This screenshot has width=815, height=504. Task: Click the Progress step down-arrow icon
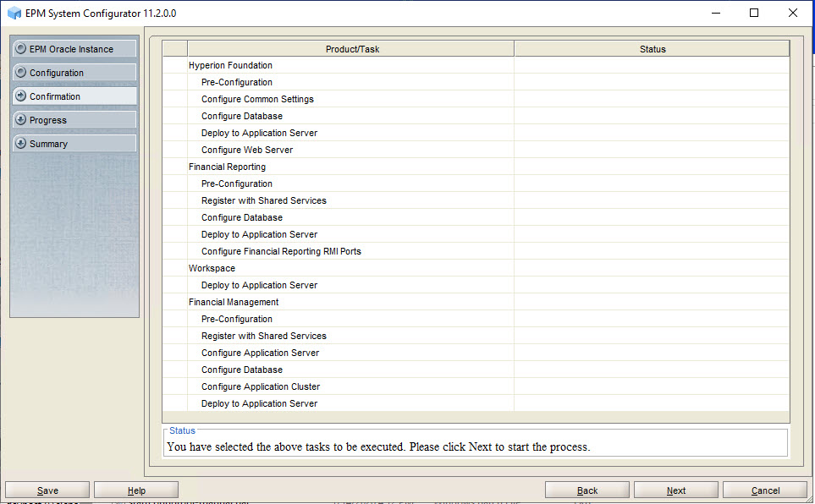21,119
